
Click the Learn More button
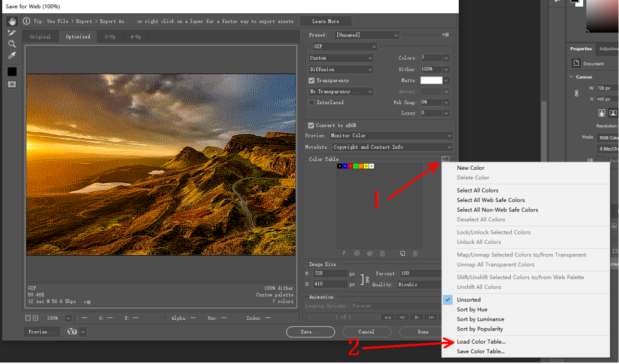point(325,22)
